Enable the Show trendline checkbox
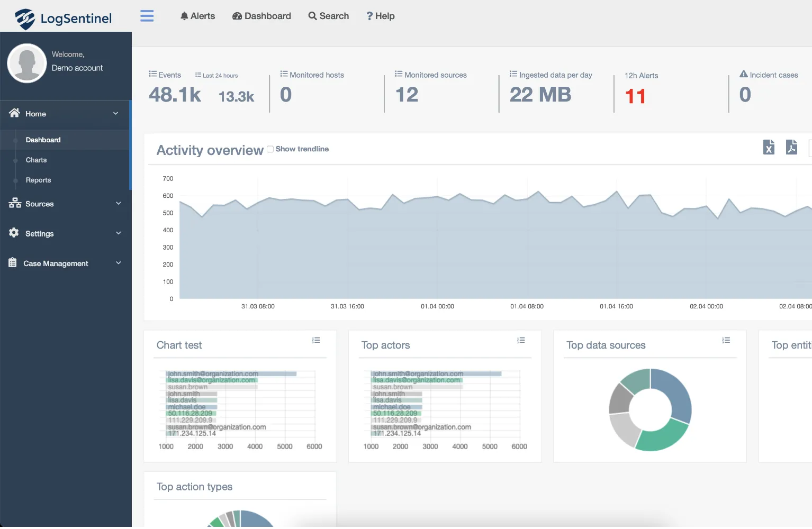Viewport: 812px width, 529px height. click(x=270, y=149)
